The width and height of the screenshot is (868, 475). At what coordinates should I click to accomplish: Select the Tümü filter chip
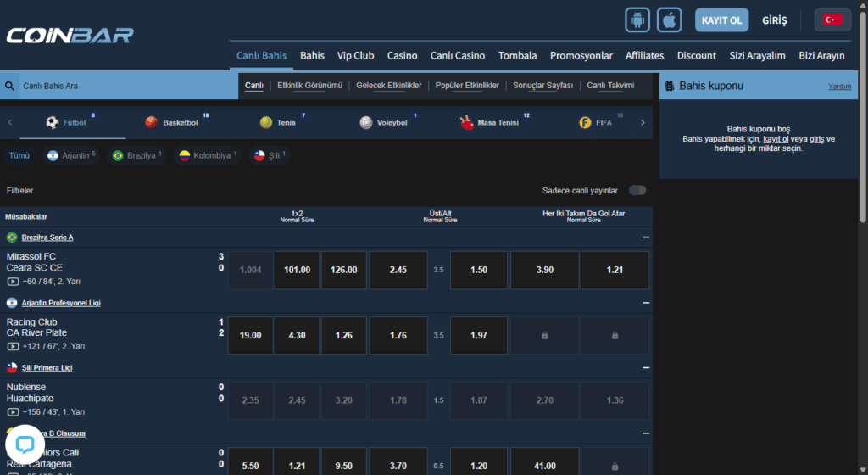(19, 155)
